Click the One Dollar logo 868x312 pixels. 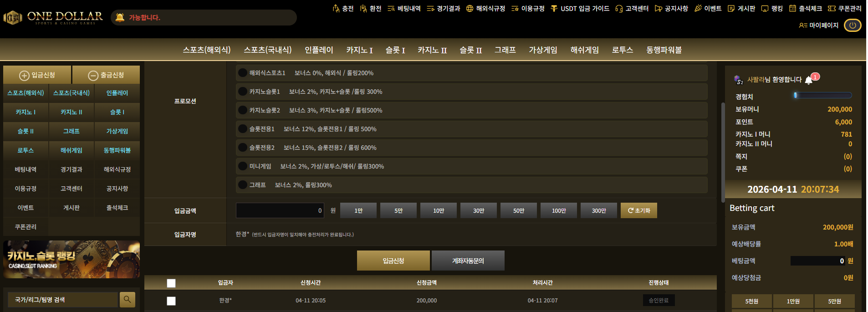[53, 18]
